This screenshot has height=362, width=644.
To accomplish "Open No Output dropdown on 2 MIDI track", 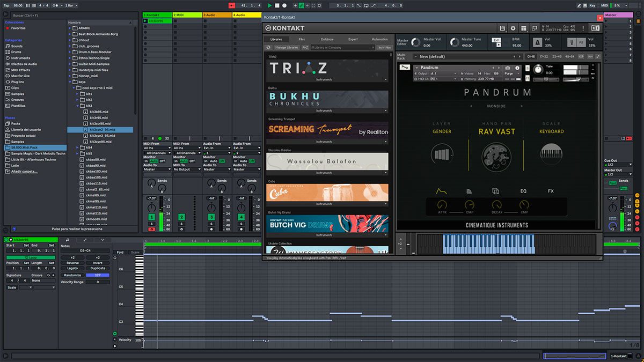I will pos(187,169).
